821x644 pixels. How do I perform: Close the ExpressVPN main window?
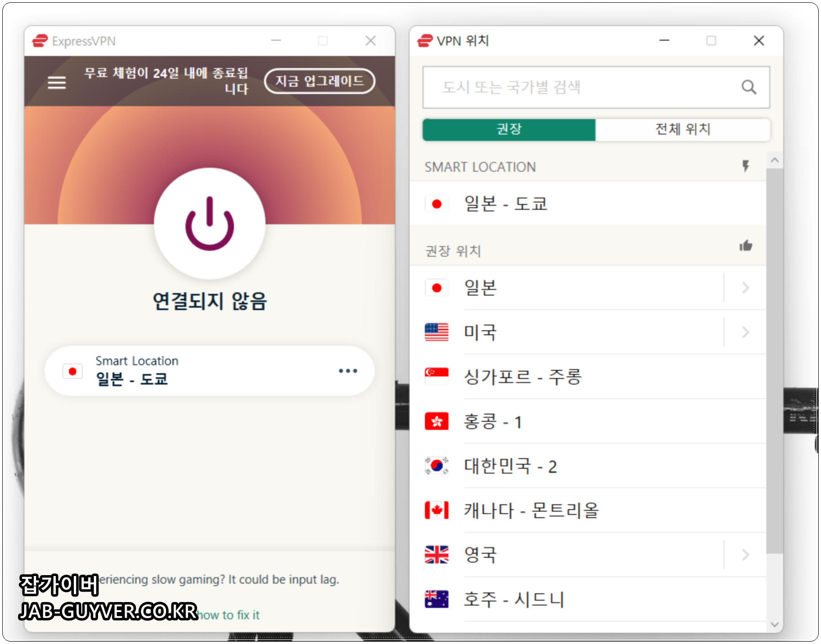coord(370,41)
